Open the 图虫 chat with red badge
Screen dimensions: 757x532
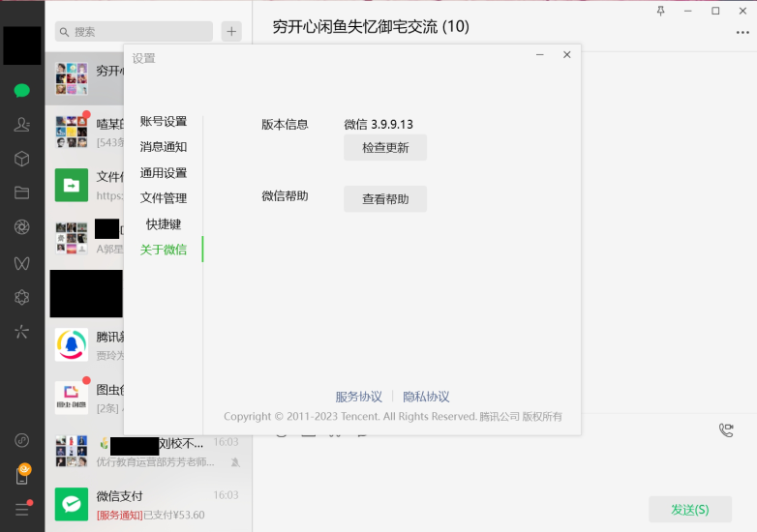84,398
